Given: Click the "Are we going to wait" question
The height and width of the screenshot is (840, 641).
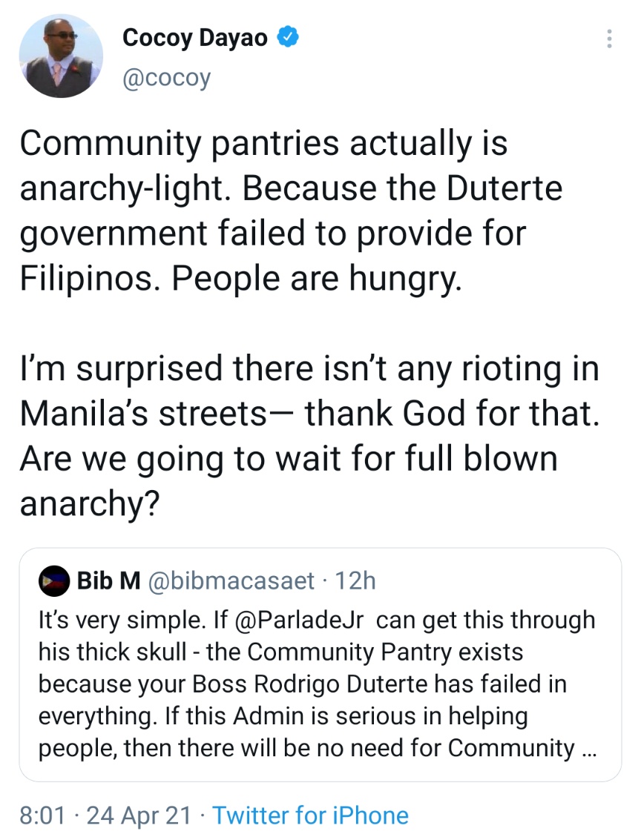Looking at the screenshot, I should pos(288,458).
